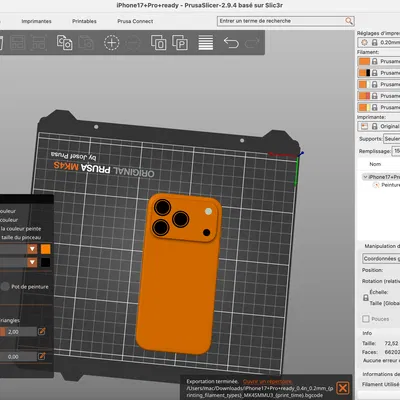This screenshot has height=400, width=400.
Task: Open the Supports dropdown
Action: click(391, 139)
